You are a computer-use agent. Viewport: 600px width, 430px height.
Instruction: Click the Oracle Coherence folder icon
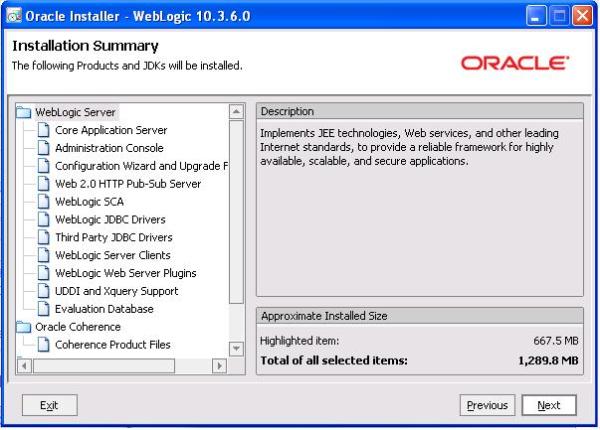[x=24, y=327]
